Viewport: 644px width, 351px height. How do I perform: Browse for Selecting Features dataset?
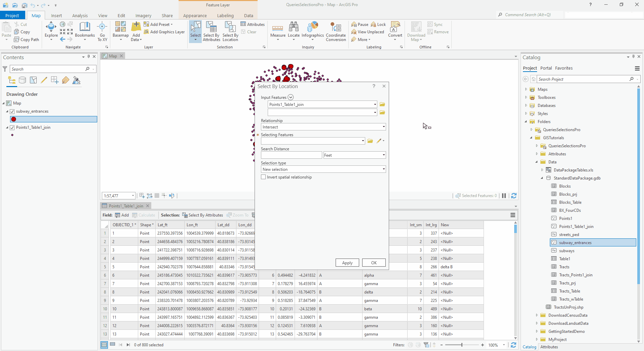(x=370, y=141)
